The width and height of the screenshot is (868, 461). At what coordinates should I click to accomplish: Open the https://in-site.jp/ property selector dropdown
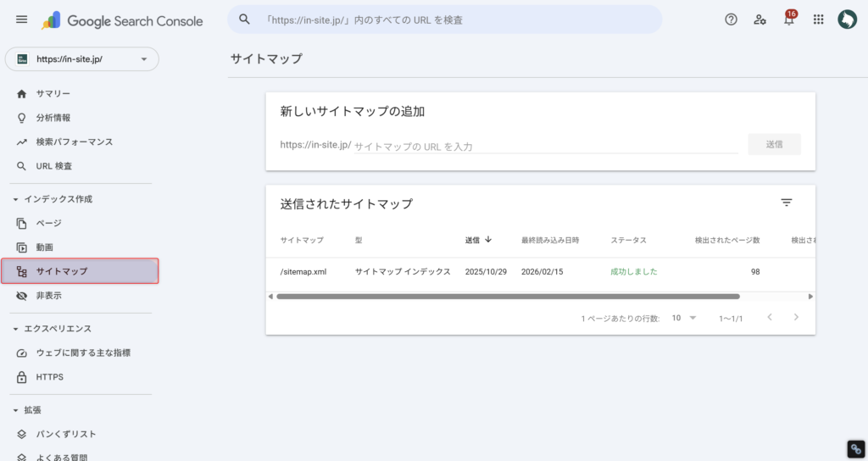[82, 59]
